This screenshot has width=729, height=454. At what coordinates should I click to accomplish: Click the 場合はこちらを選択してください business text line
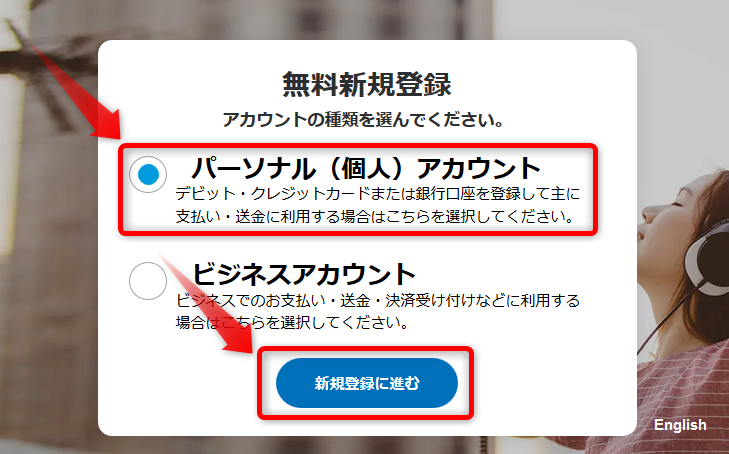292,322
